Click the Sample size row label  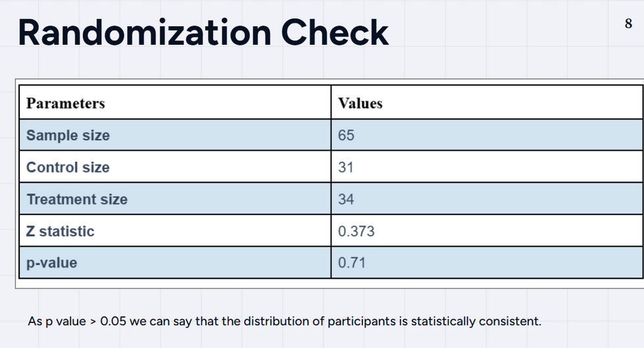tap(68, 135)
